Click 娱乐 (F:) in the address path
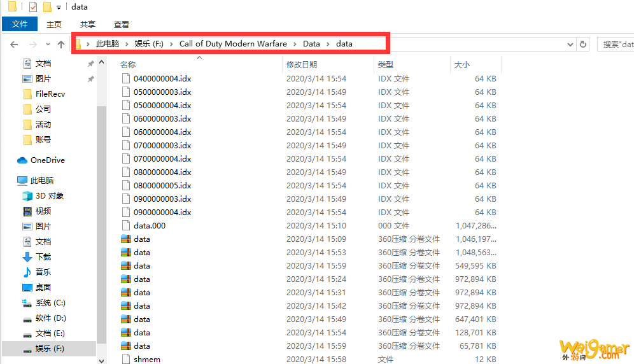The width and height of the screenshot is (634, 364). (x=149, y=44)
